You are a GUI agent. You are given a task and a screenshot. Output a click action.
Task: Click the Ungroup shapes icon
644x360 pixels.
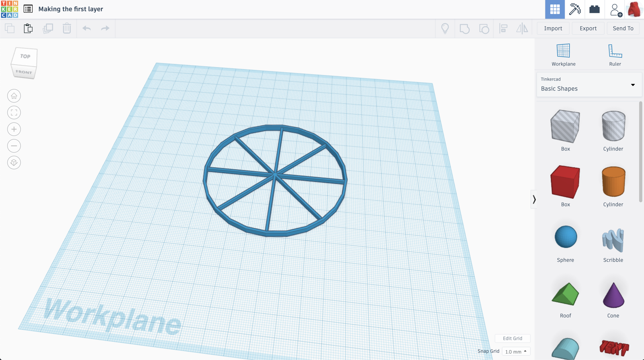tap(484, 29)
